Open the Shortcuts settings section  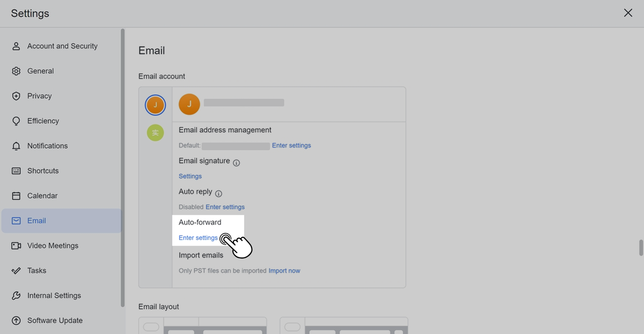43,171
